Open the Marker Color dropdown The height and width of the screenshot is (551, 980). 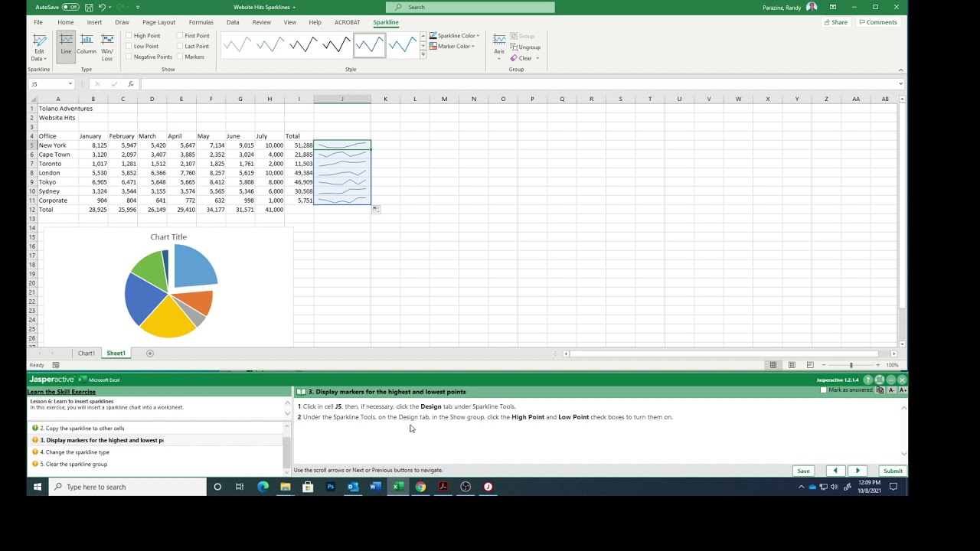[452, 46]
